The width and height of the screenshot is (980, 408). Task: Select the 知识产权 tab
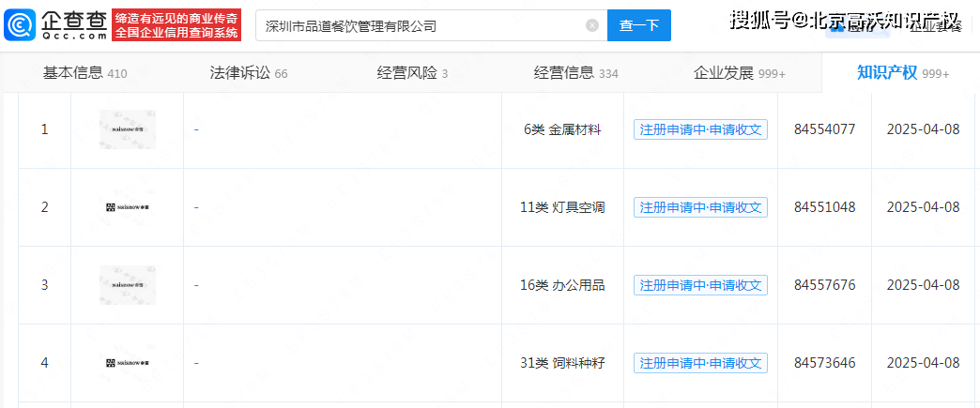901,73
